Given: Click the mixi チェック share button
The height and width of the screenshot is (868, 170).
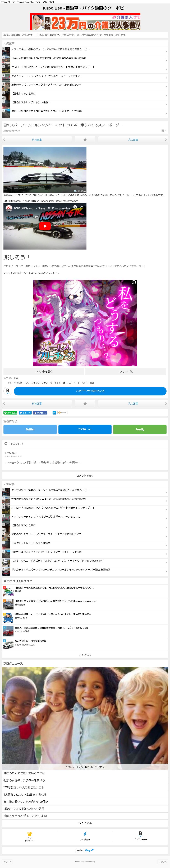Looking at the screenshot, I should [62, 412].
